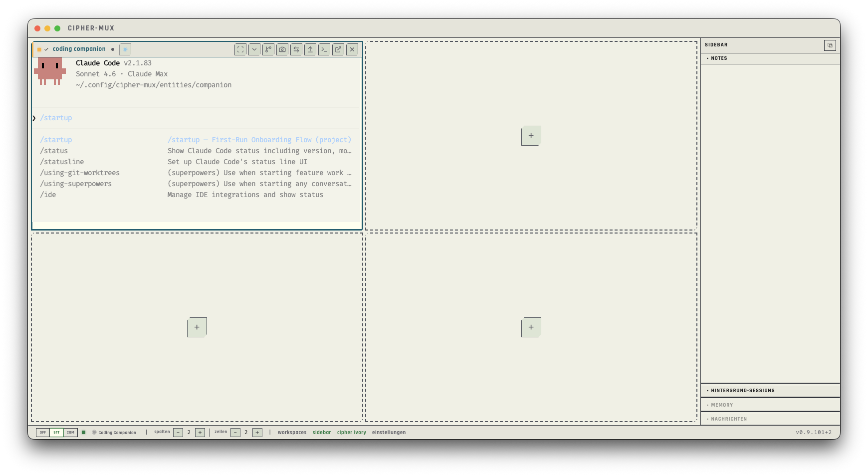Click version label v0.9.101+2
Image resolution: width=868 pixels, height=476 pixels.
tap(814, 433)
